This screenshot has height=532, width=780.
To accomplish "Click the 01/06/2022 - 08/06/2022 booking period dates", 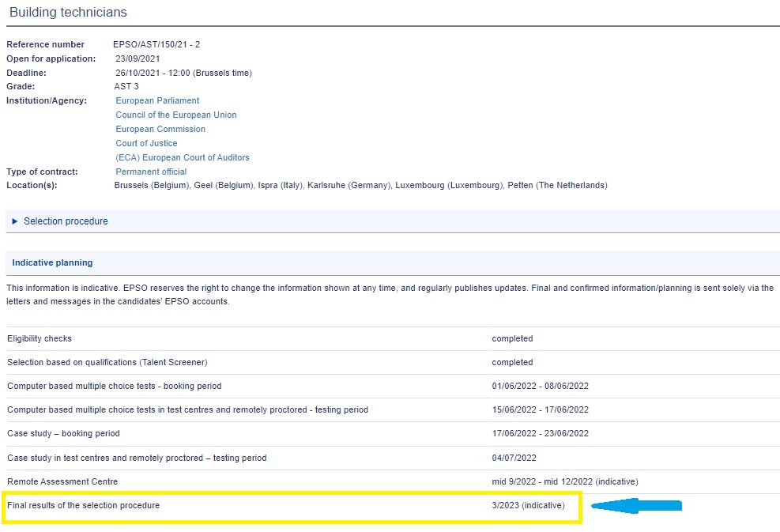I will point(540,386).
